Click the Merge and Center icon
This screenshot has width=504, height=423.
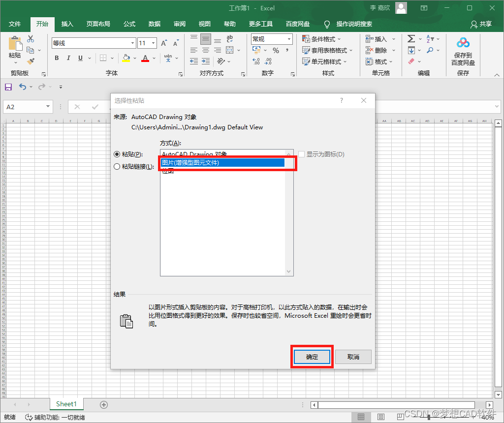click(x=229, y=50)
